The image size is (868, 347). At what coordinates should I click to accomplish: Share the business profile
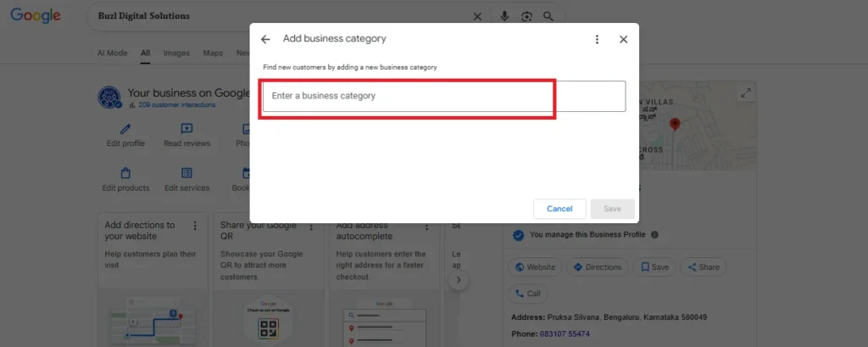[x=703, y=267]
